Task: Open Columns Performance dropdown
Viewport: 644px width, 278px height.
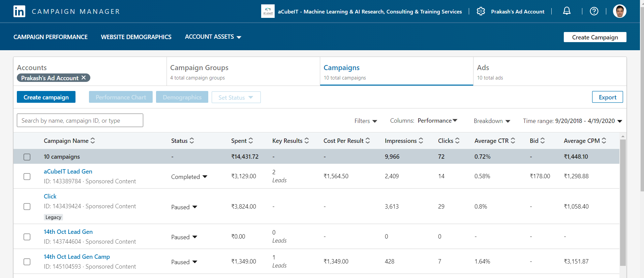Action: [x=437, y=121]
